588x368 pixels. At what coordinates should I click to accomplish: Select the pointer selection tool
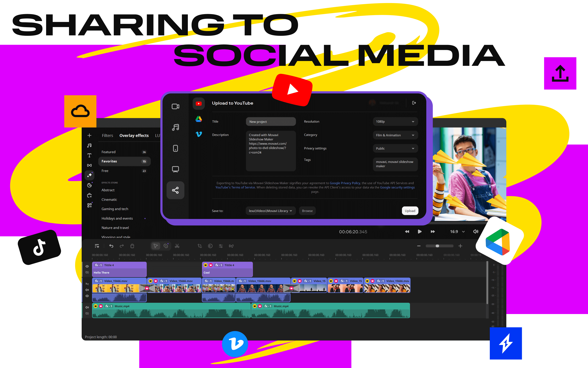(156, 246)
